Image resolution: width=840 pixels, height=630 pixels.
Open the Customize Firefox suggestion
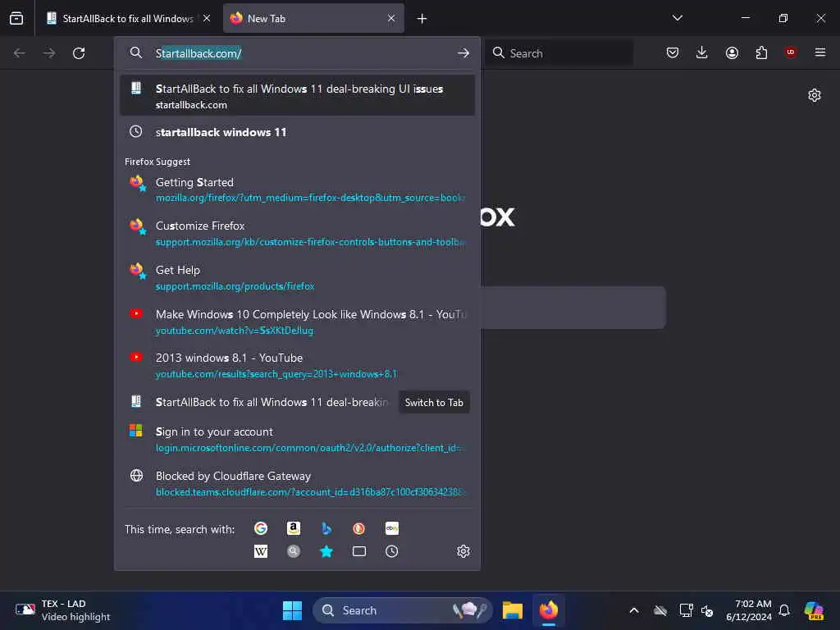(297, 234)
